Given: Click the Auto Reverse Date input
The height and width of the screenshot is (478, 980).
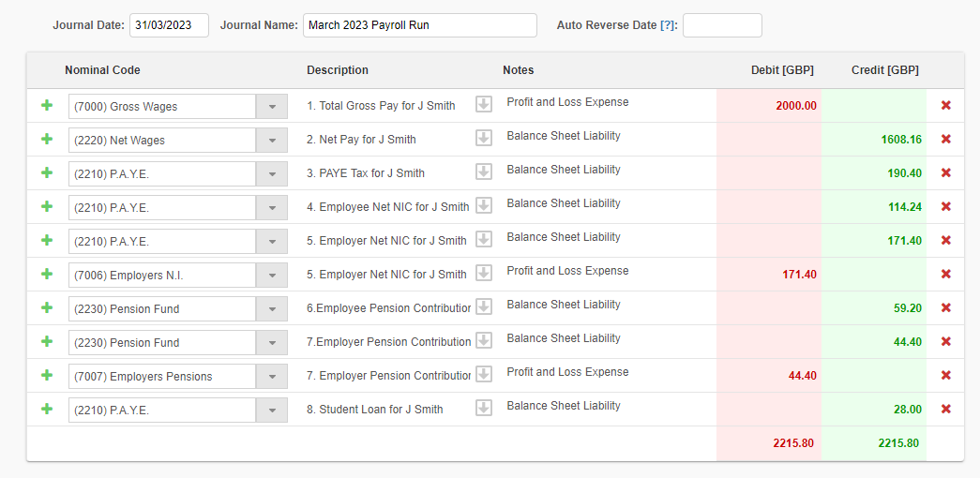Looking at the screenshot, I should [x=721, y=25].
